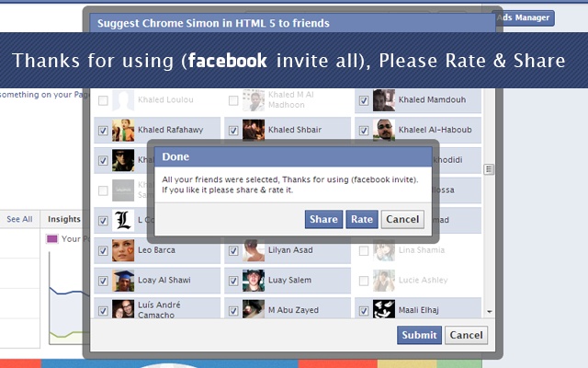Image resolution: width=588 pixels, height=368 pixels.
Task: Click the scrollbar down arrow in friend list
Action: coord(490,311)
